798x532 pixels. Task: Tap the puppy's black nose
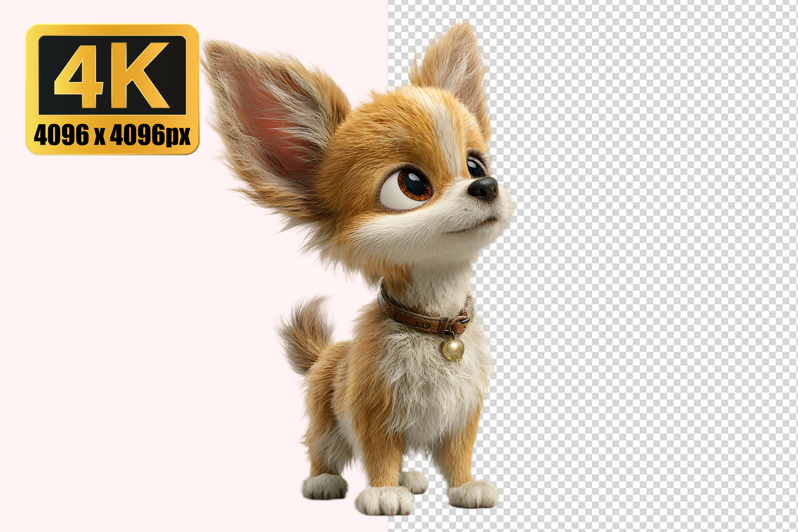click(484, 188)
